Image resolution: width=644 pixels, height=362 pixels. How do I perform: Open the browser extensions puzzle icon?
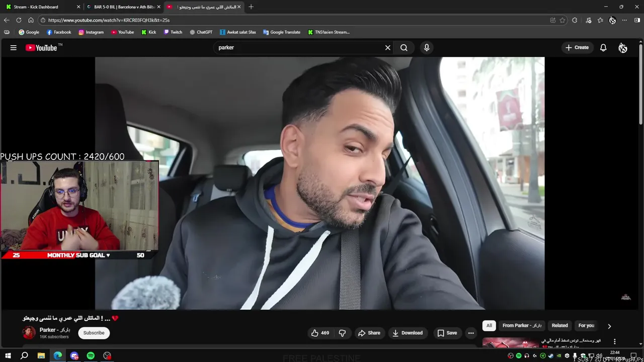coord(575,20)
